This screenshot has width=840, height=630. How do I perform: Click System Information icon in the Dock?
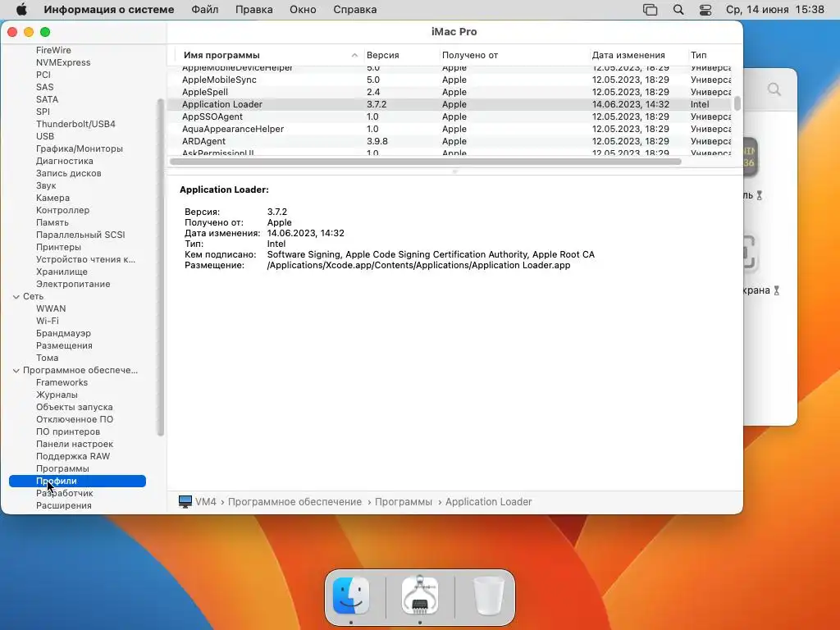[x=420, y=596]
